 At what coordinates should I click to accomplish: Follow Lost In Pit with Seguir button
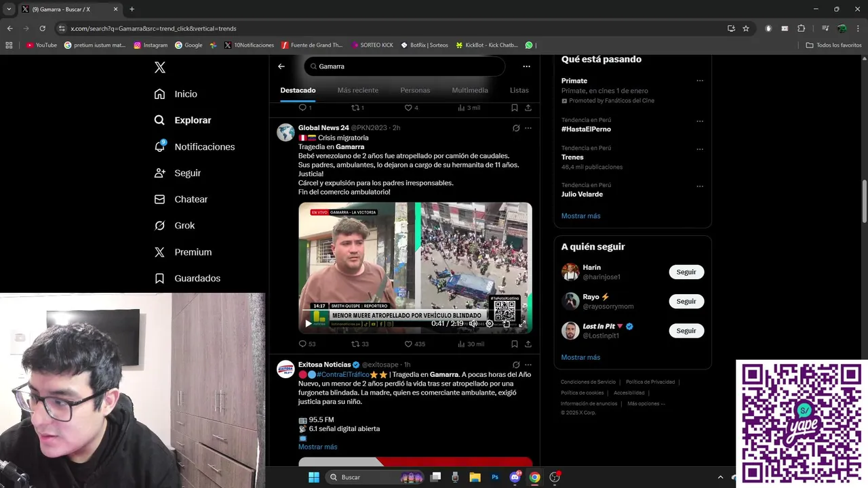[686, 331]
